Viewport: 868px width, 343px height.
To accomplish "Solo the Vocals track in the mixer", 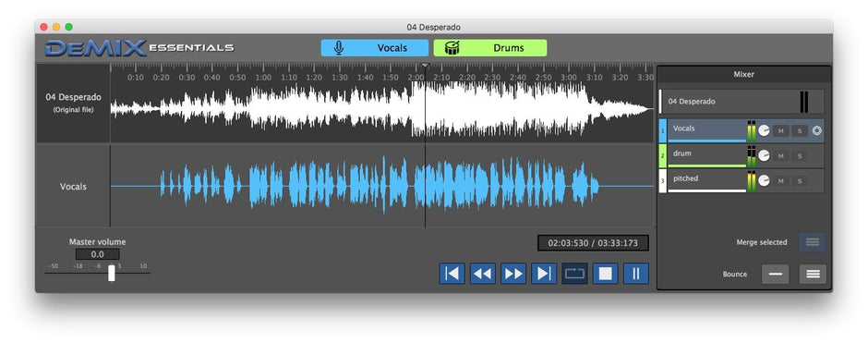I will click(800, 130).
